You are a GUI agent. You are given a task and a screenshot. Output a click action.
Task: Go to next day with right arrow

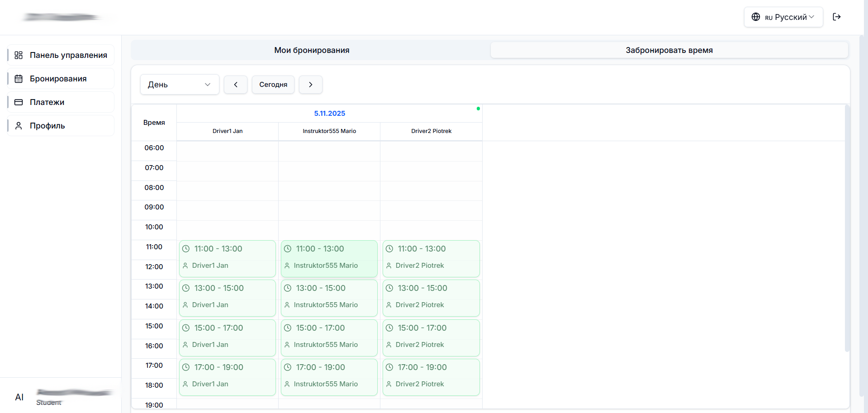coord(311,85)
